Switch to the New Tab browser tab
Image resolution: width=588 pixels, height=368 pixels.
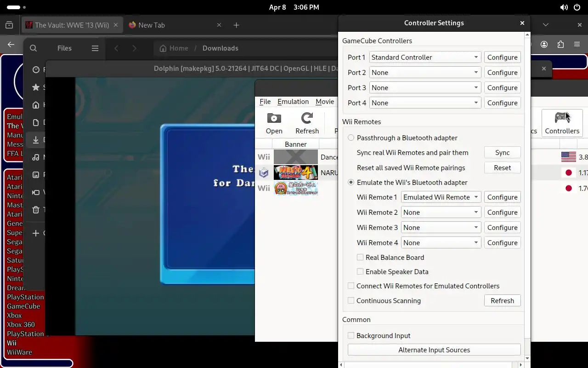[x=175, y=25]
